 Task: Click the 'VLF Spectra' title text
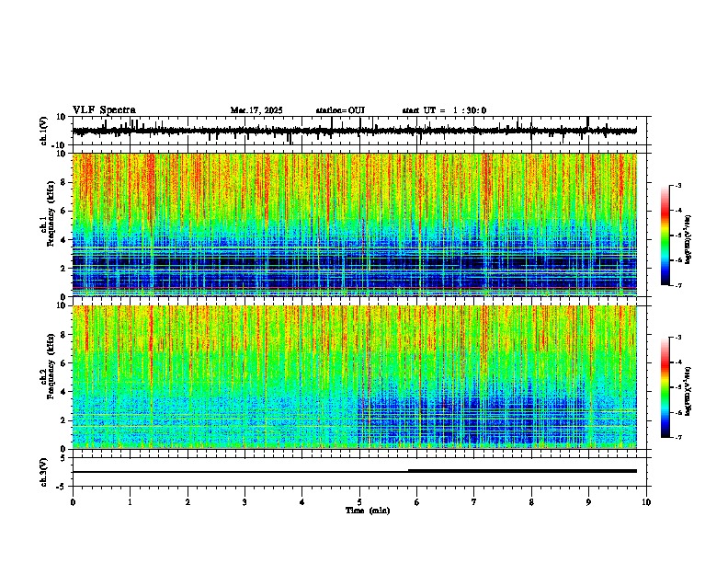[104, 110]
